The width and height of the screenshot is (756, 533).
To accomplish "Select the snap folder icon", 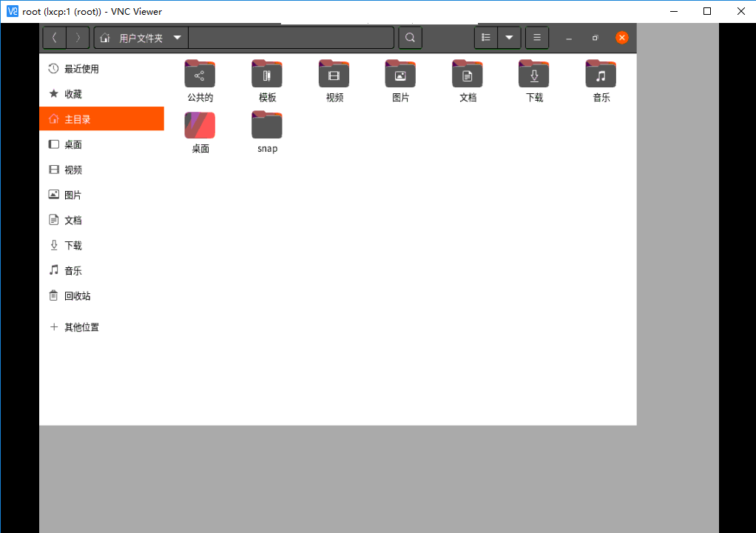I will (266, 125).
